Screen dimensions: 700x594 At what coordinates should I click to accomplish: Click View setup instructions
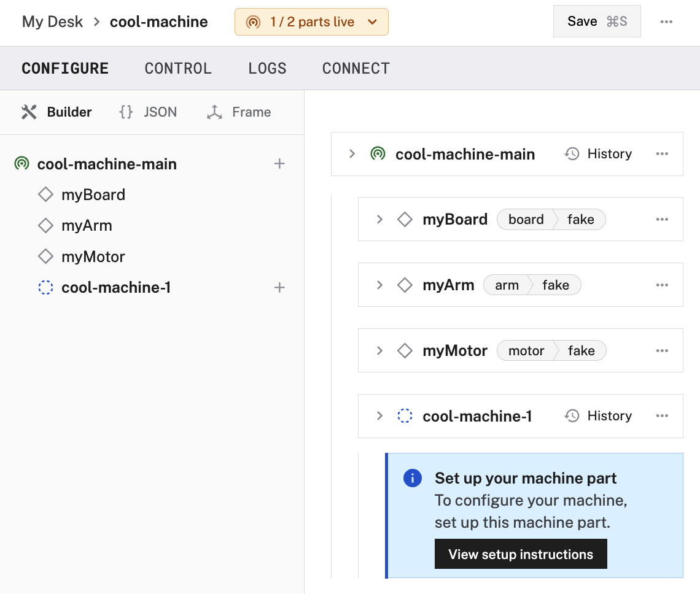(x=520, y=553)
